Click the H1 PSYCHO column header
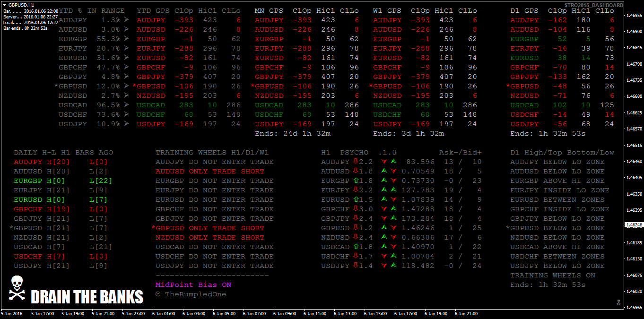This screenshot has width=644, height=319. point(344,153)
